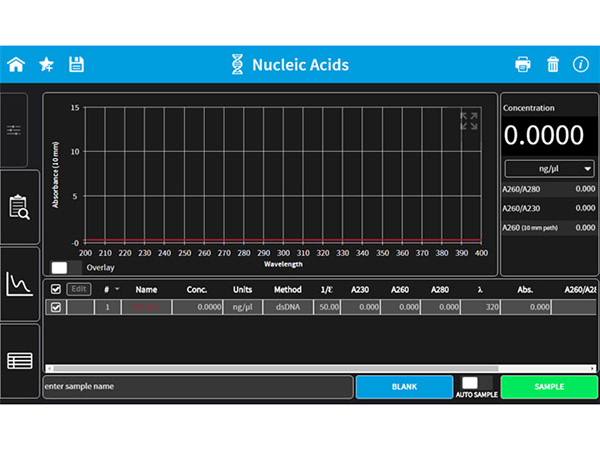Go to the Home screen
The image size is (600, 450).
point(16,65)
